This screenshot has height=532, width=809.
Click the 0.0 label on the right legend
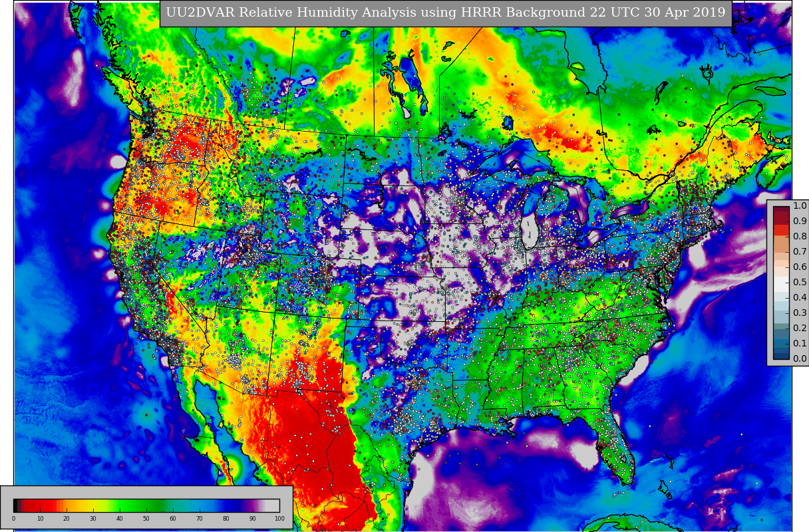[x=800, y=358]
